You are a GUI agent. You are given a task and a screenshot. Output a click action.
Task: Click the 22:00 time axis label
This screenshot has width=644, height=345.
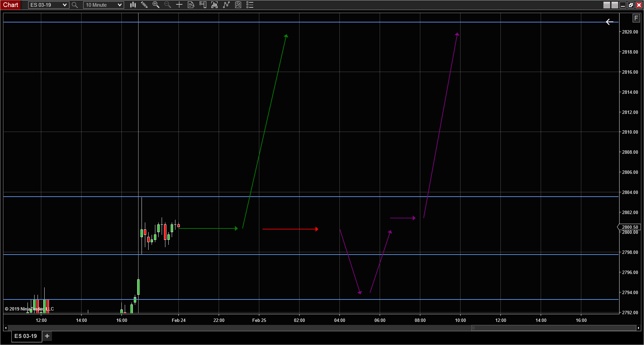click(219, 320)
